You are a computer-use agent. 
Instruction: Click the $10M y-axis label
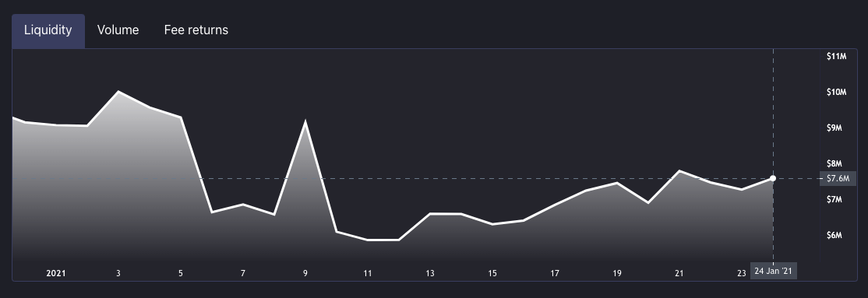(836, 93)
